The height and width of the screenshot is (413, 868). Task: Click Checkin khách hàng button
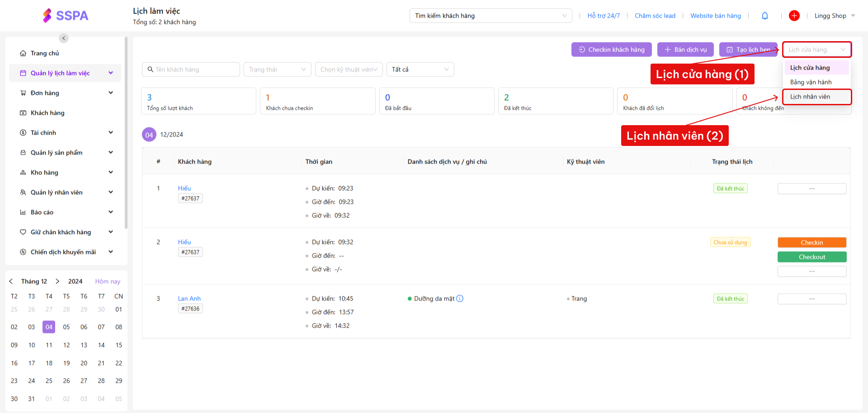(611, 50)
